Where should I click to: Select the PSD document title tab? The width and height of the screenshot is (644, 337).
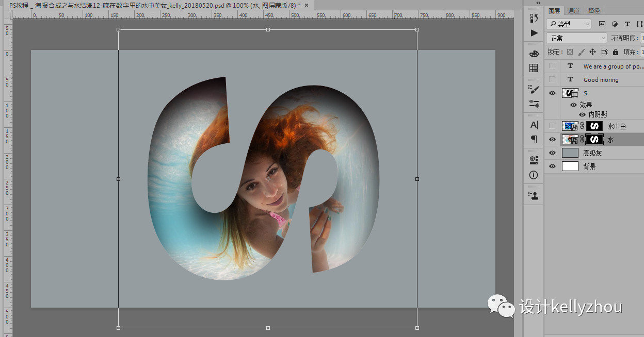tap(155, 5)
